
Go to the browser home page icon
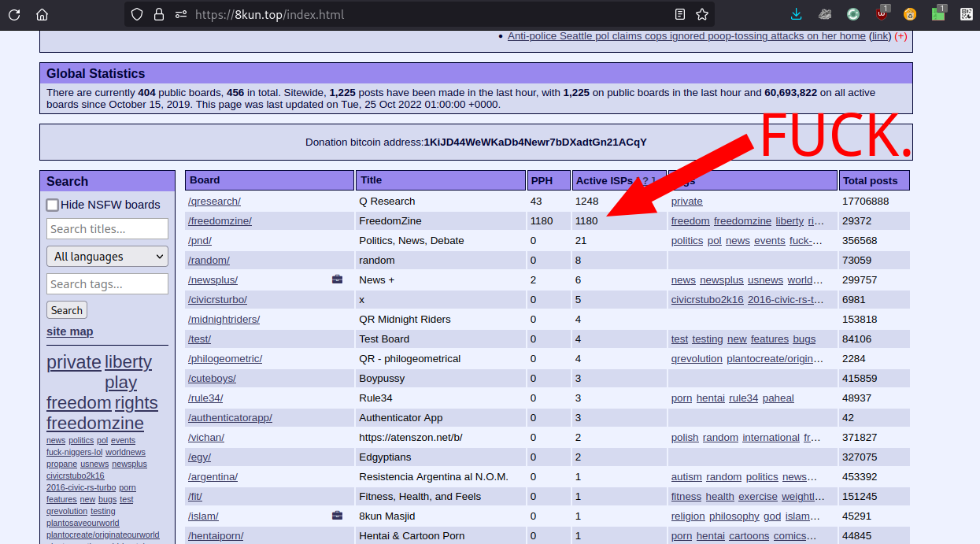42,14
